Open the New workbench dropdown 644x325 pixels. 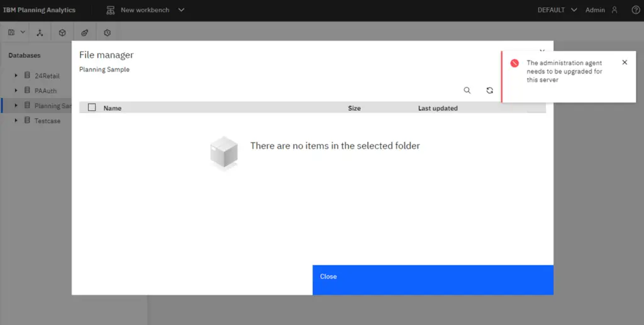[181, 10]
